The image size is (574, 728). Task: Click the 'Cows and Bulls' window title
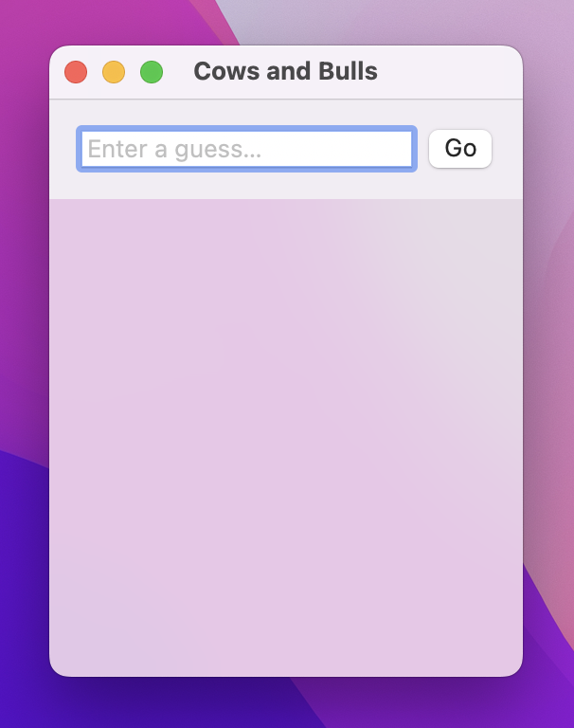tap(285, 71)
